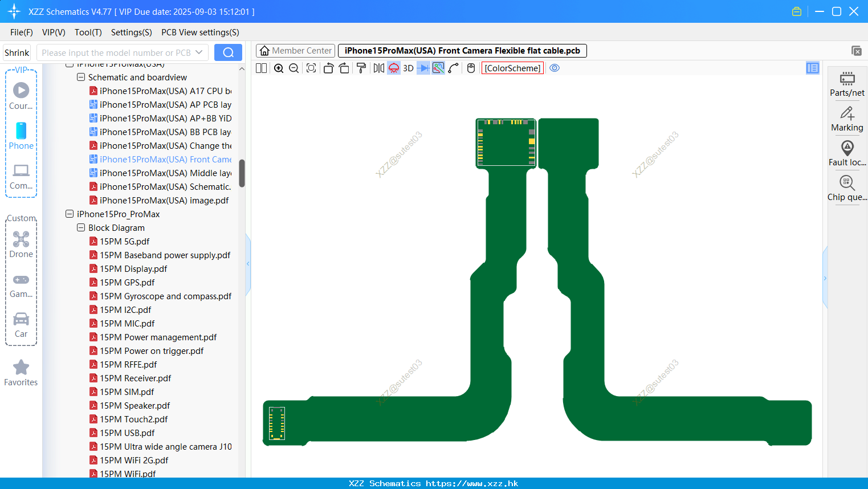Open the model search dropdown arrow

pyautogui.click(x=199, y=52)
